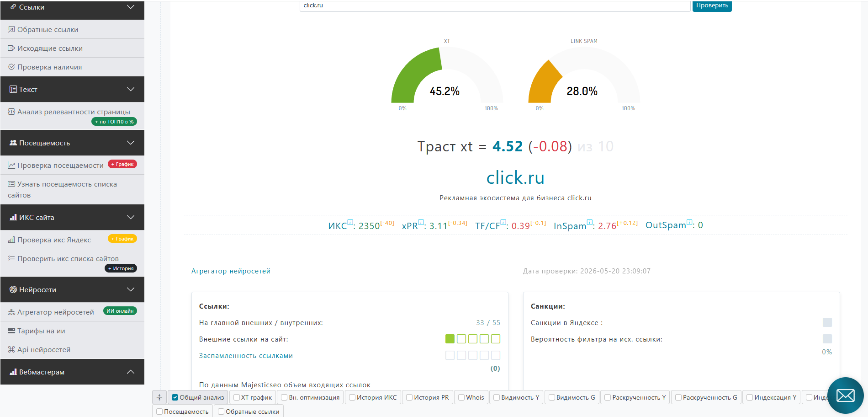Open the mail contact chat bubble
This screenshot has width=868, height=417.
coord(845,396)
